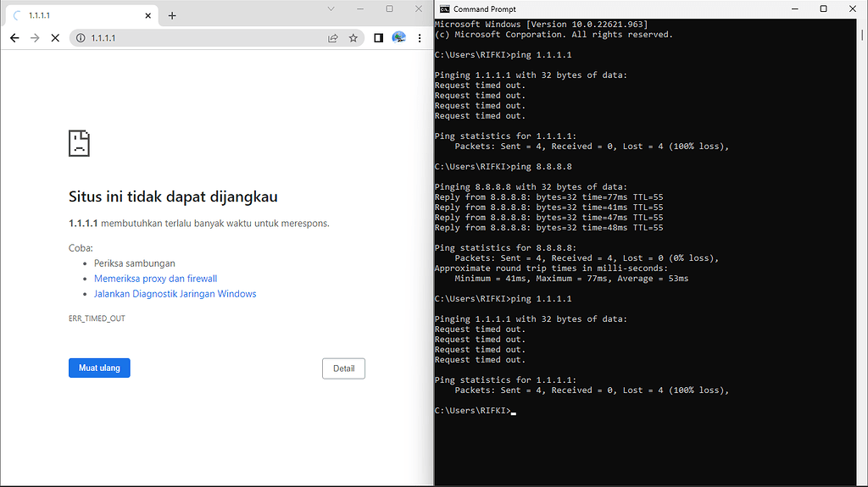868x487 pixels.
Task: Click 'Minimum = 41ms, Maximum = 77ms' line
Action: click(571, 279)
